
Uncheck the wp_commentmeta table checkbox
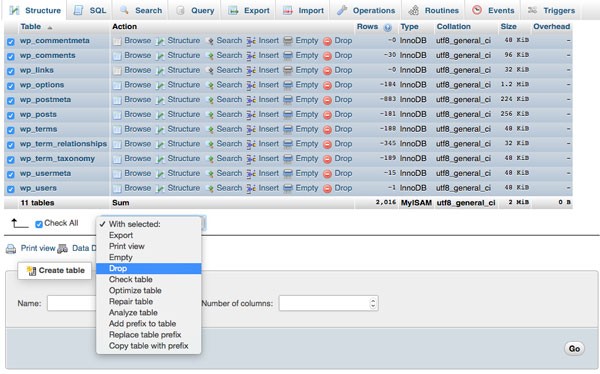[x=11, y=42]
